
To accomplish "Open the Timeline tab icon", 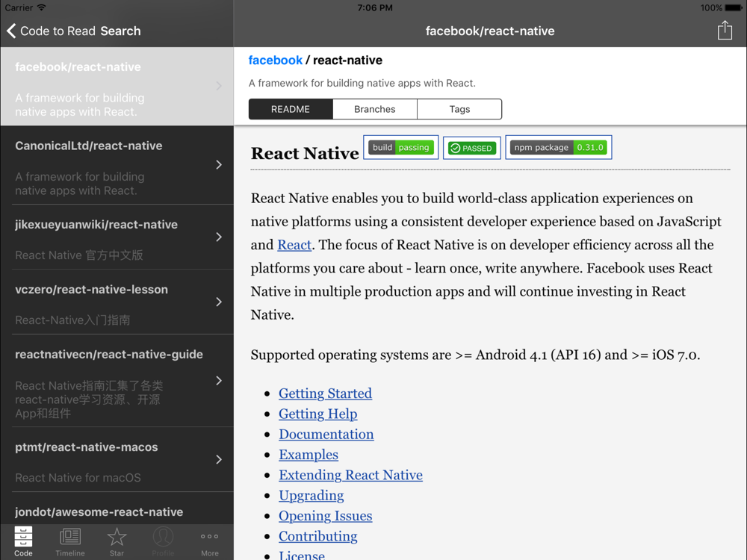I will 70,541.
